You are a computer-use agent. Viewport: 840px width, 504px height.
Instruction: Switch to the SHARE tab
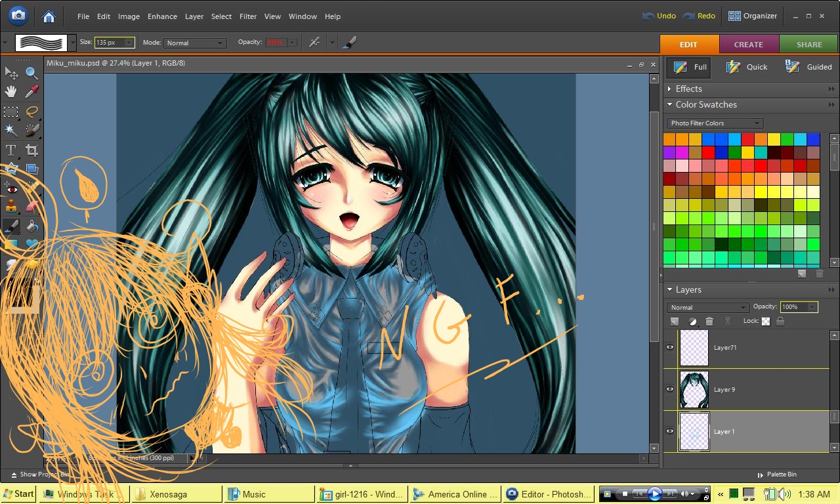809,45
